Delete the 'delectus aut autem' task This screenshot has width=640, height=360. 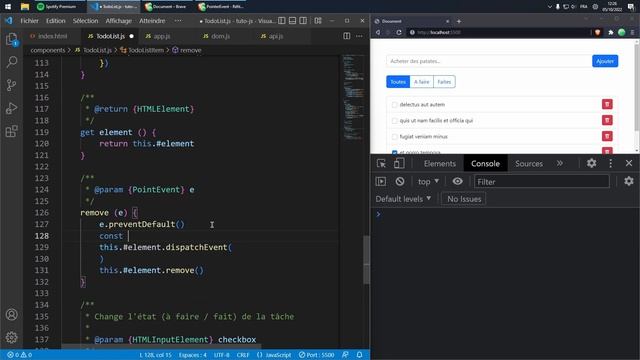pos(607,104)
